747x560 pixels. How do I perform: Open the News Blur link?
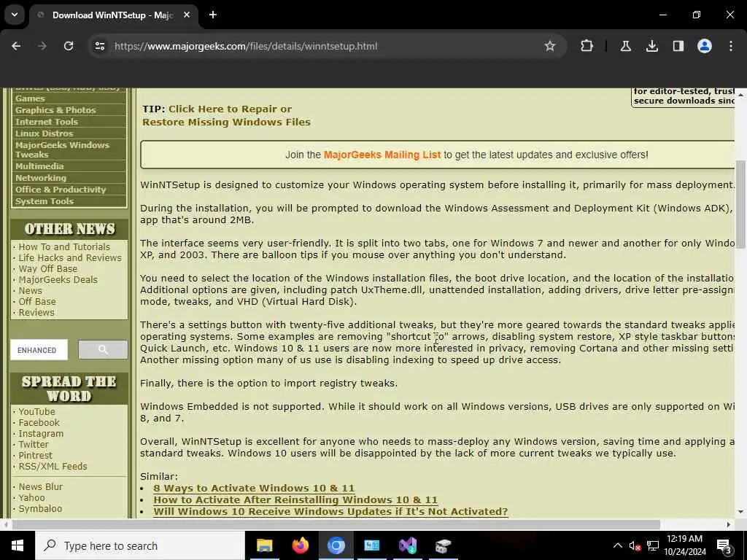point(41,486)
